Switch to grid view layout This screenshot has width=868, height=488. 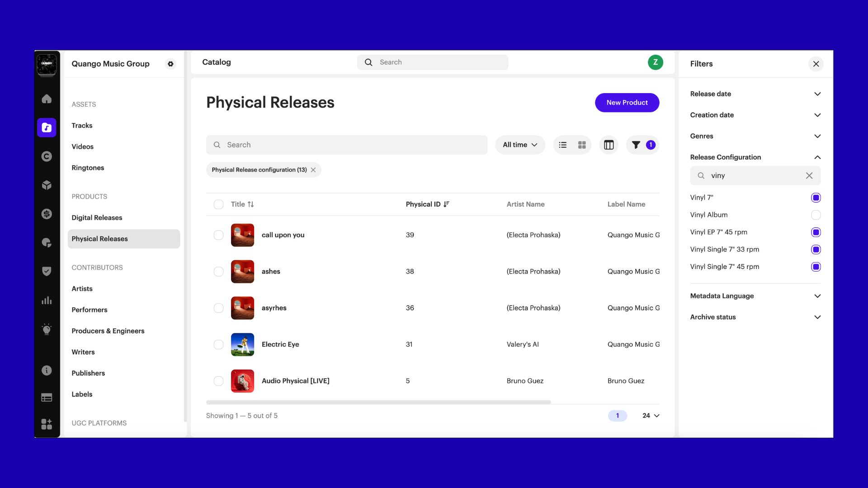coord(582,145)
